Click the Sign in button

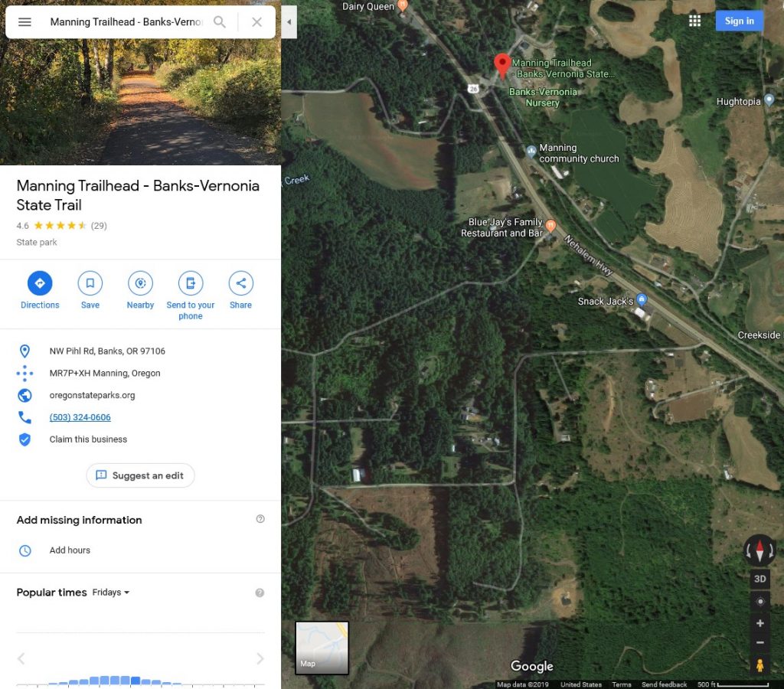739,21
